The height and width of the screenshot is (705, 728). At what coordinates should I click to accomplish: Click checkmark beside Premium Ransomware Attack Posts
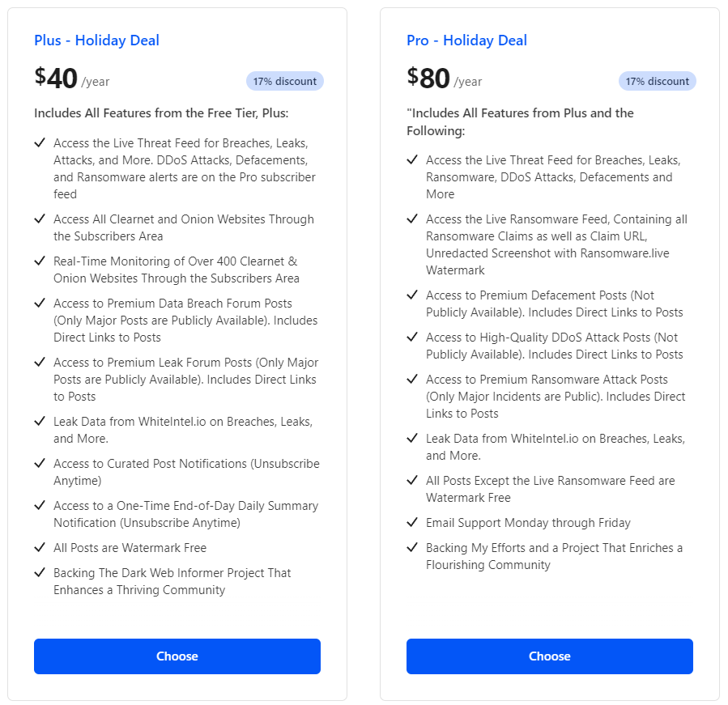coord(412,380)
